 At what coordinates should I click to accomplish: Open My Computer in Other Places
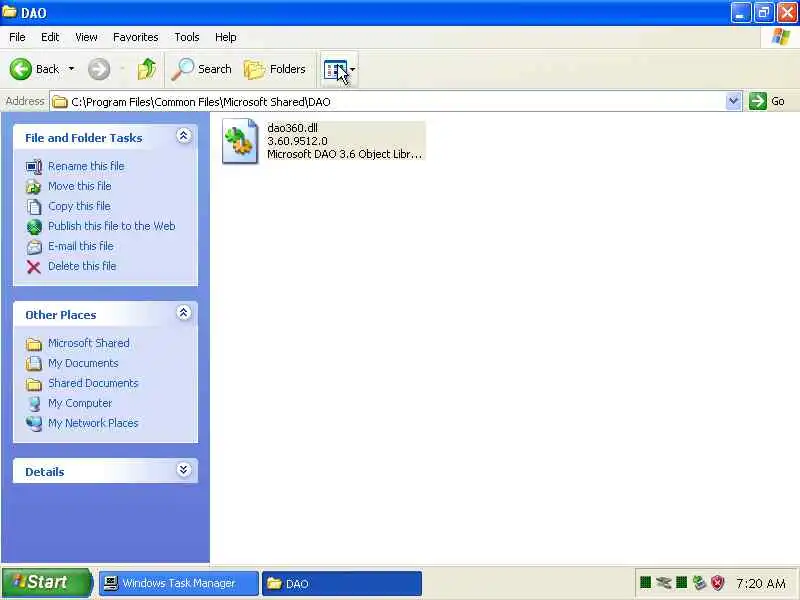(80, 403)
